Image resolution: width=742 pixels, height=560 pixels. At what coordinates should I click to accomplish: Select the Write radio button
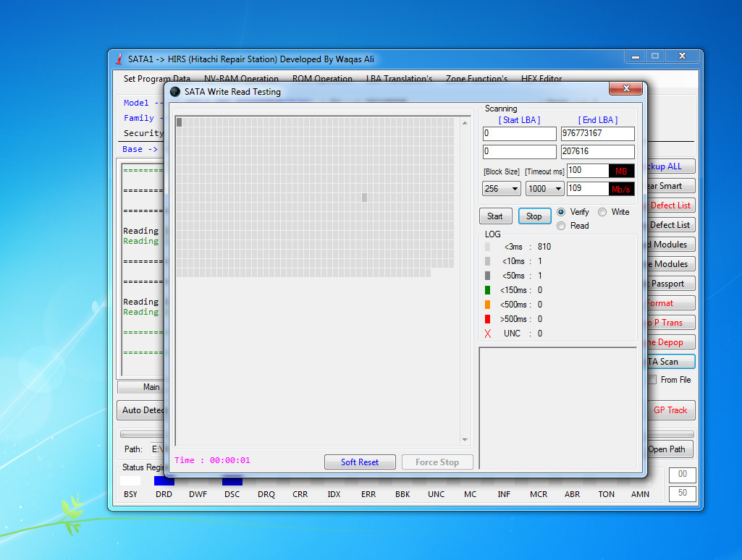pos(602,212)
